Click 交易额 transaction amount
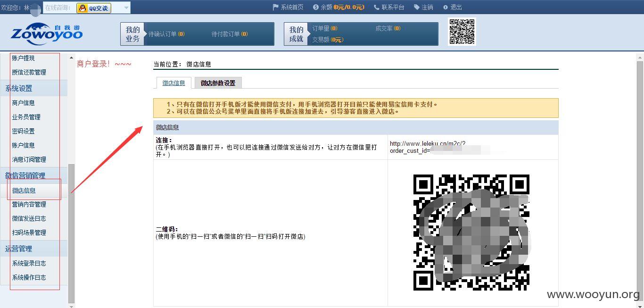This screenshot has width=644, height=308. 328,40
